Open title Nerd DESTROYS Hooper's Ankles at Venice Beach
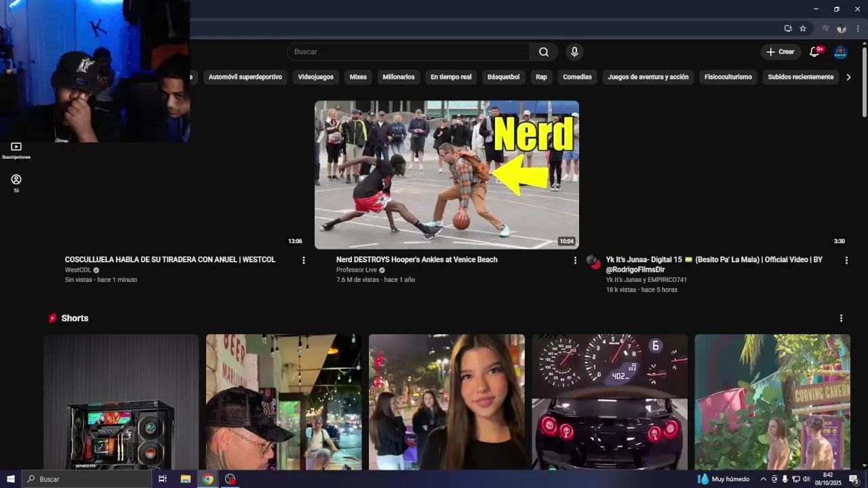Screen dimensions: 868x488 point(417,260)
